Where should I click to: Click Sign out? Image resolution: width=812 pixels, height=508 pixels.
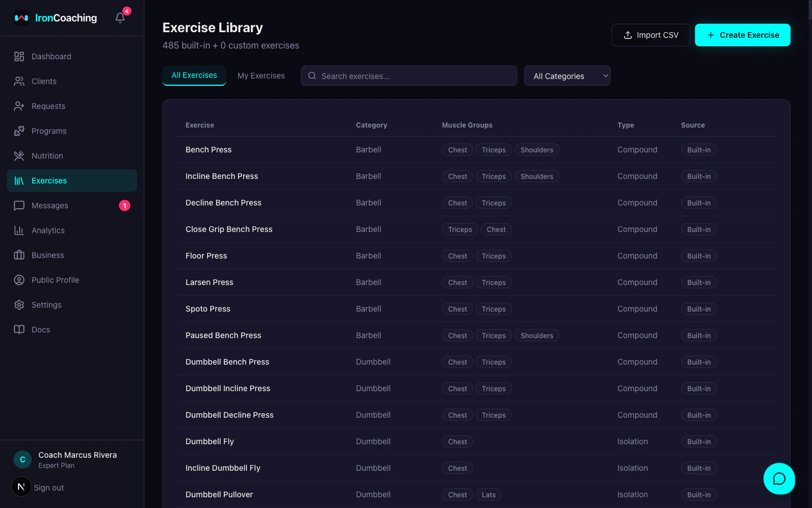click(x=48, y=488)
